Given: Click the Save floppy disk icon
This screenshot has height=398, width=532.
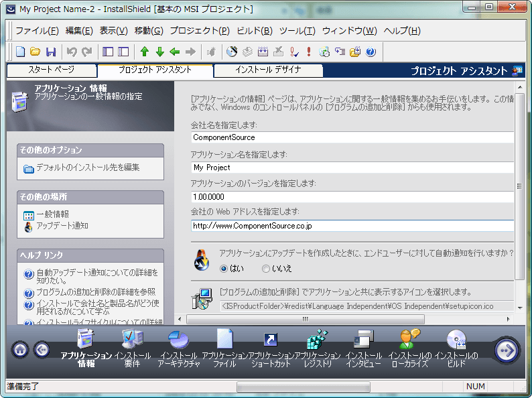Looking at the screenshot, I should pos(51,52).
